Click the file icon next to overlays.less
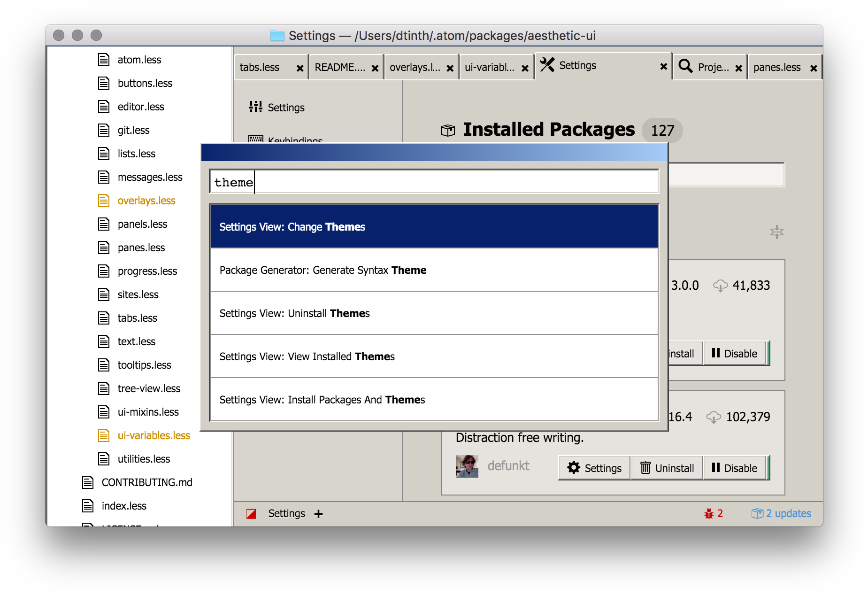Image resolution: width=868 pixels, height=596 pixels. point(104,201)
